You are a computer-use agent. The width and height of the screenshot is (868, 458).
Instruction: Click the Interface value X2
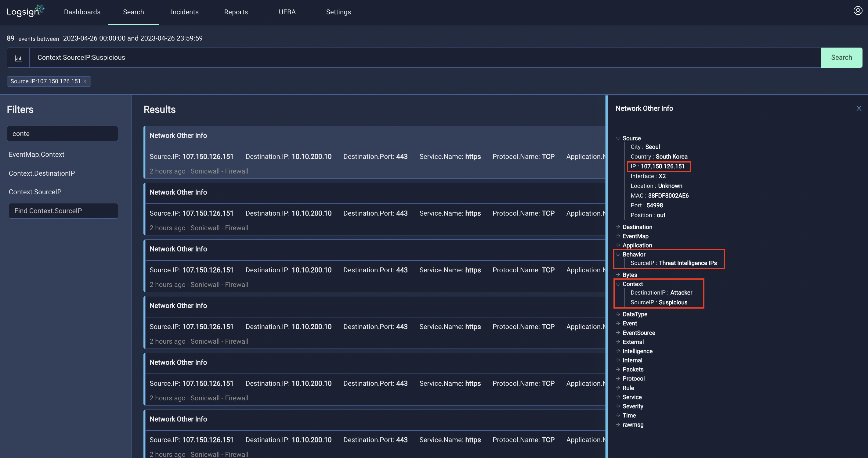(x=662, y=176)
